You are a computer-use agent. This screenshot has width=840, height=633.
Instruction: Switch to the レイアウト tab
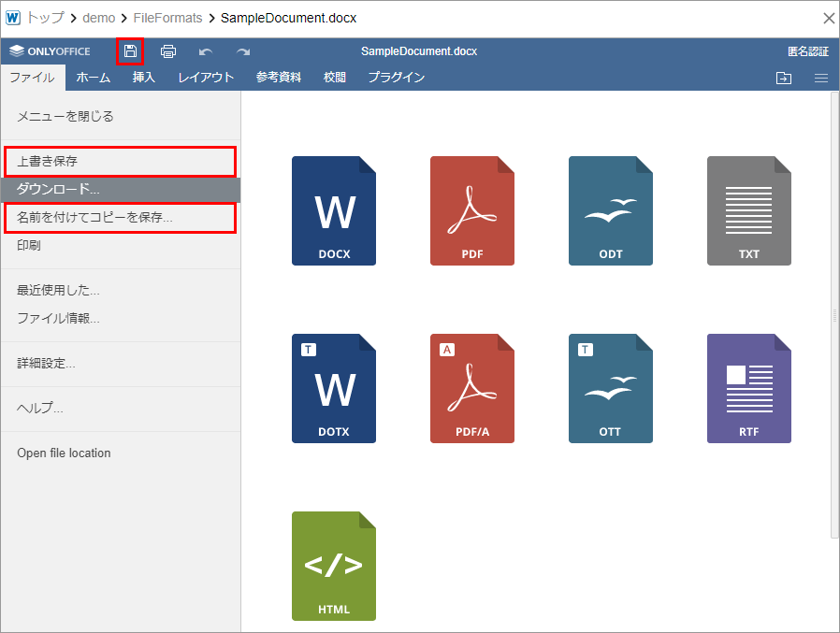pos(206,78)
